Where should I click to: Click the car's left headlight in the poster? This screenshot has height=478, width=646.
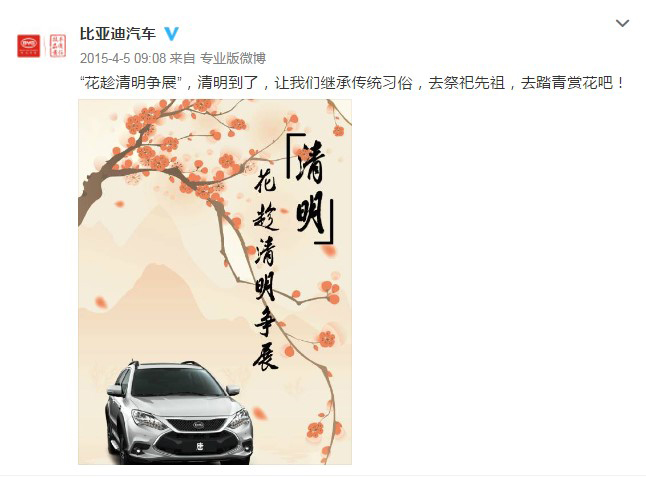(x=147, y=420)
